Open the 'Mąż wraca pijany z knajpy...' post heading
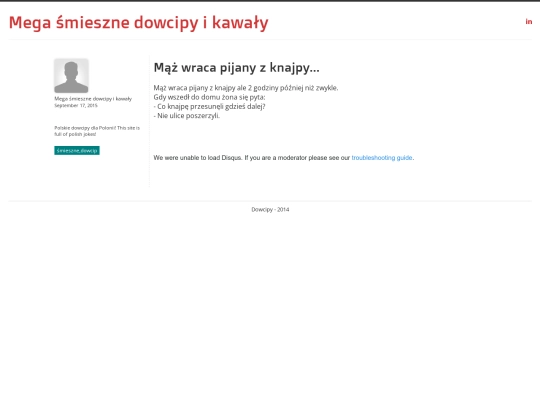Viewport: 540px width, 405px height. [x=237, y=68]
